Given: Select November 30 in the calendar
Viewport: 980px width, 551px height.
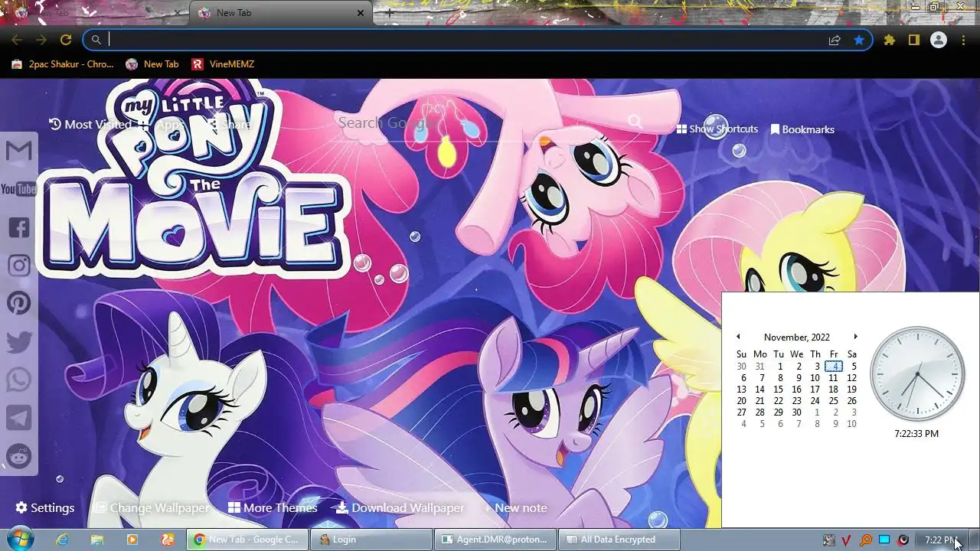Looking at the screenshot, I should click(796, 412).
